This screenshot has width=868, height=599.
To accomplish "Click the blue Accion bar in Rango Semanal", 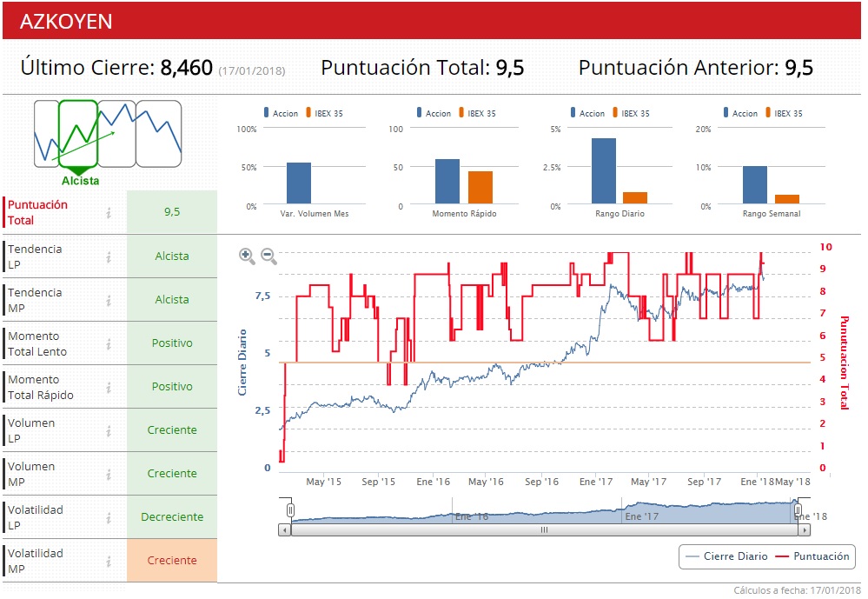I will point(755,185).
